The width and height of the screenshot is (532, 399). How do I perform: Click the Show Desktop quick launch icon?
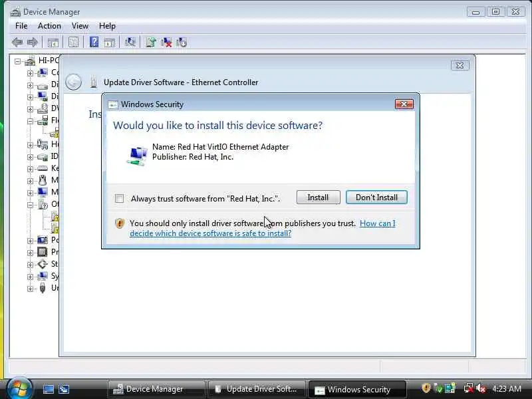pos(48,389)
